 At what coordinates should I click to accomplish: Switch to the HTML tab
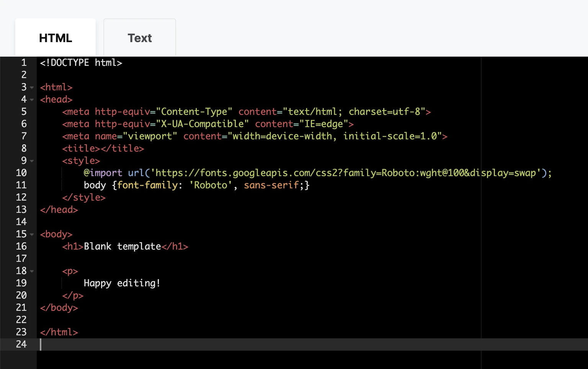tap(56, 38)
